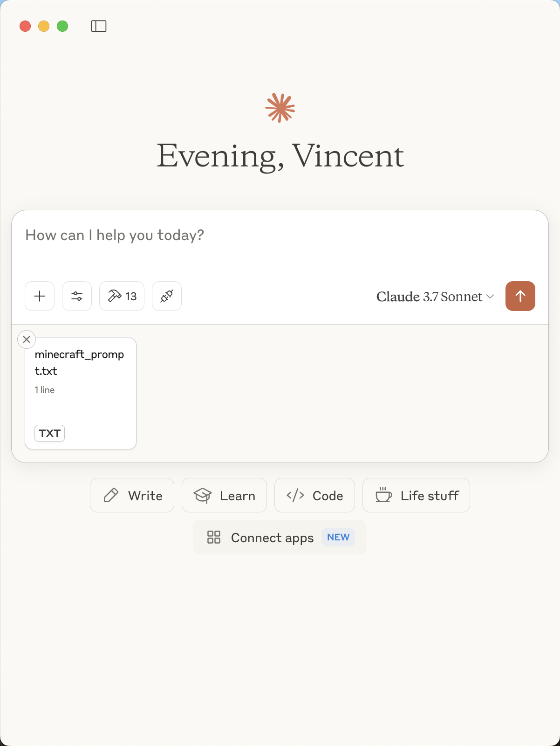Open search and tools settings sliders icon

coord(77,296)
